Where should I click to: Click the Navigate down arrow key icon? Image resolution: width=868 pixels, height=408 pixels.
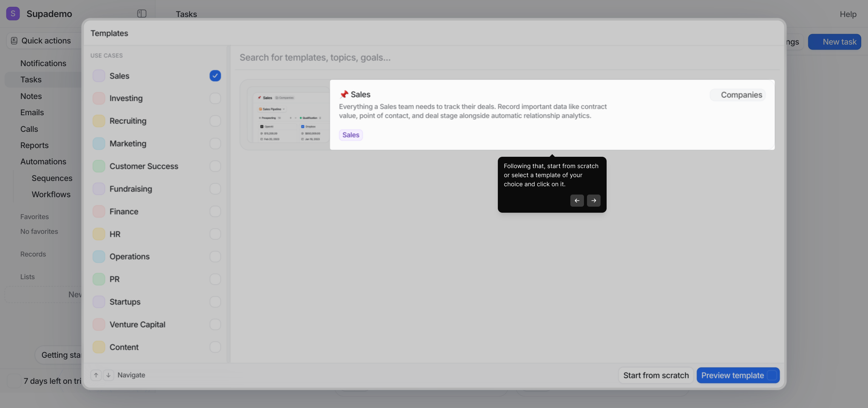(108, 375)
